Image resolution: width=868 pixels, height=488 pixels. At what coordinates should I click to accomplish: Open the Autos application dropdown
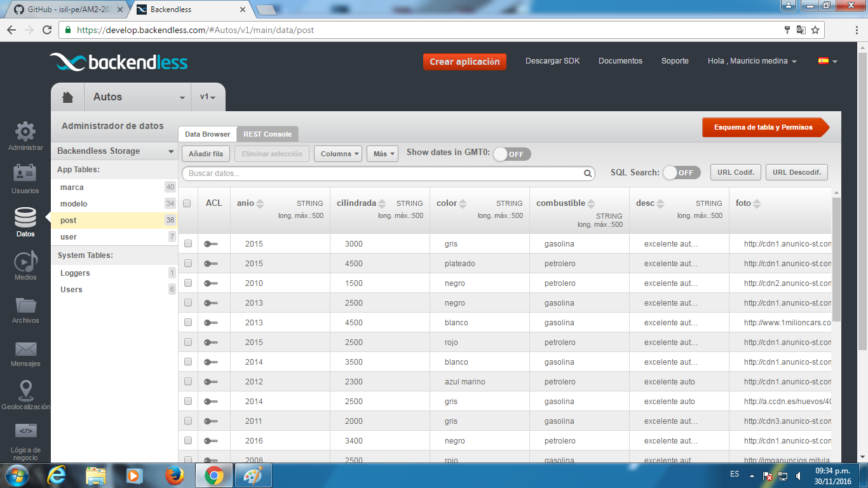click(138, 97)
